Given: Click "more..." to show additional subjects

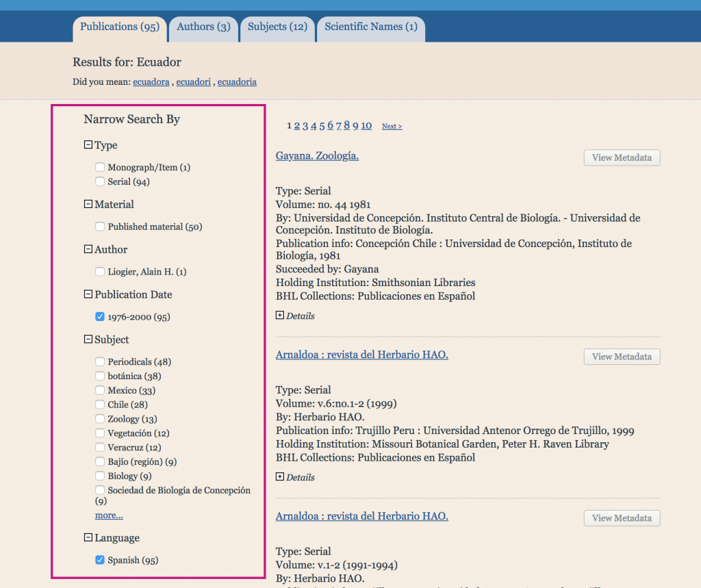Looking at the screenshot, I should [x=108, y=515].
